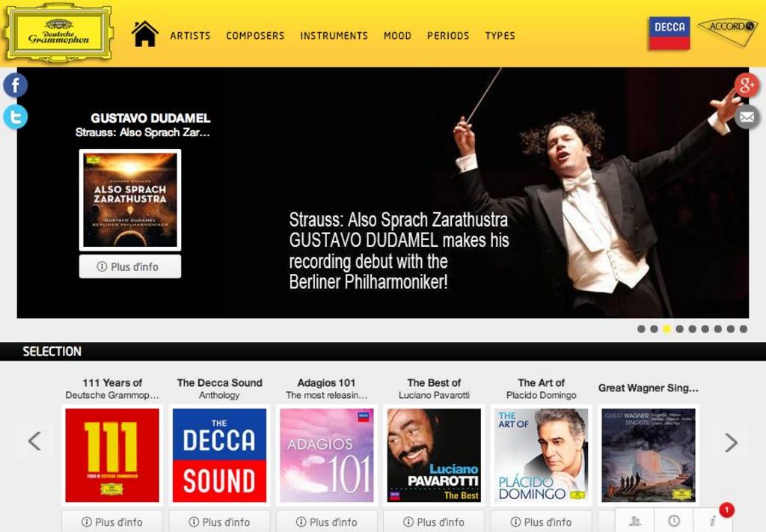This screenshot has width=766, height=532.
Task: Click the 'Placido Domingo' subtitle
Action: (x=542, y=395)
